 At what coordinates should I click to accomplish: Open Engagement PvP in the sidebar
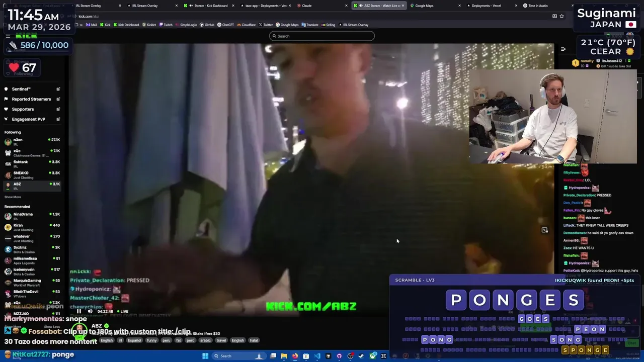32,119
